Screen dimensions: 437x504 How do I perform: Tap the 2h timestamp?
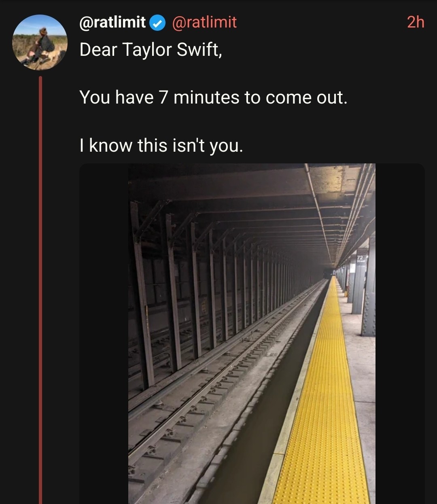pos(416,22)
